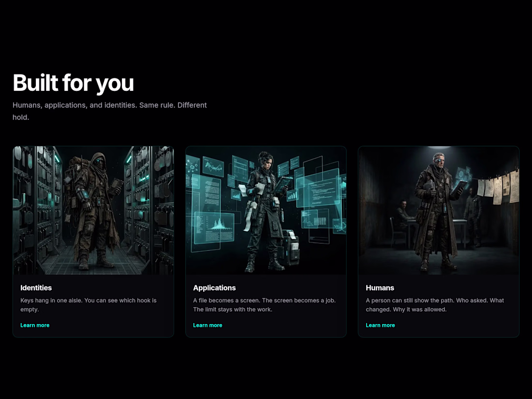
Task: Select the Applications card image
Action: (x=266, y=210)
